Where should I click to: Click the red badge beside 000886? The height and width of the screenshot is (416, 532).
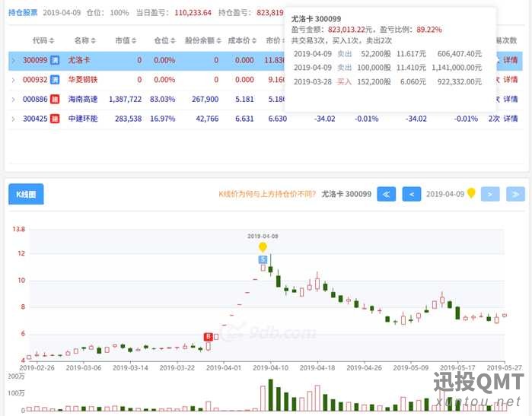tap(55, 100)
